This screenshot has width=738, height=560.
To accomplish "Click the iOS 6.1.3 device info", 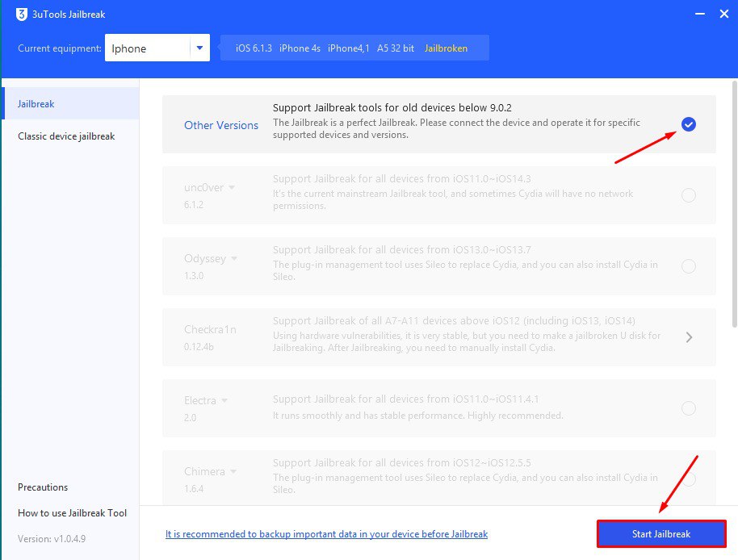I will pos(254,48).
